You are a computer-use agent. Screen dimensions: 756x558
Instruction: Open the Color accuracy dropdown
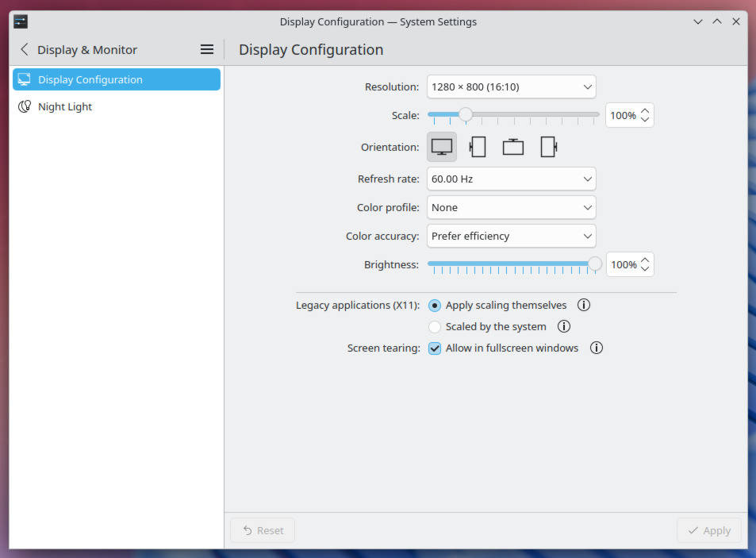(x=511, y=236)
